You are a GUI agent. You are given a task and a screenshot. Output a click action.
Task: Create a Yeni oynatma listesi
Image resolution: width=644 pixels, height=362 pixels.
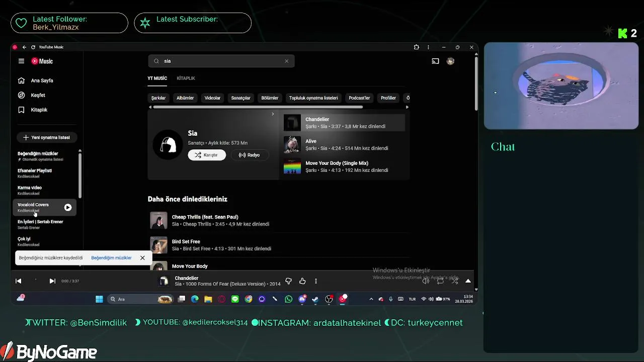[x=47, y=137]
